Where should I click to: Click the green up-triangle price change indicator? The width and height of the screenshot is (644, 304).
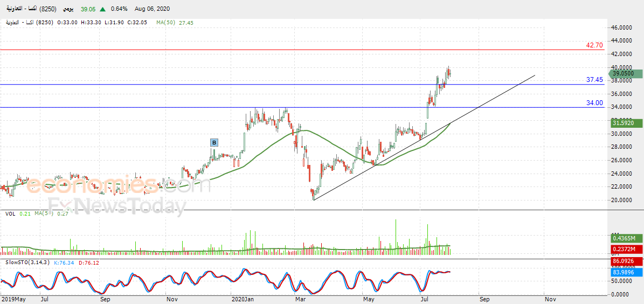[x=102, y=9]
